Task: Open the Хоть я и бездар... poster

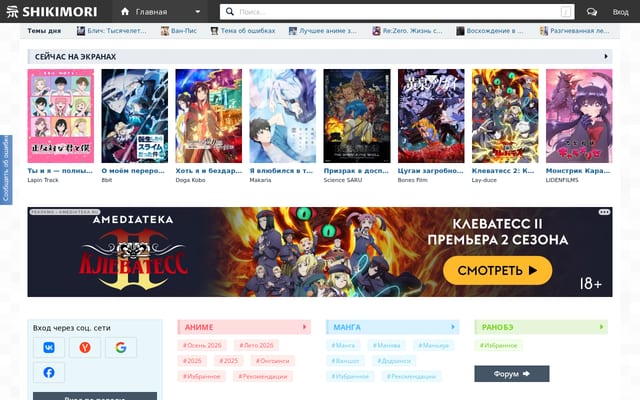Action: point(209,116)
